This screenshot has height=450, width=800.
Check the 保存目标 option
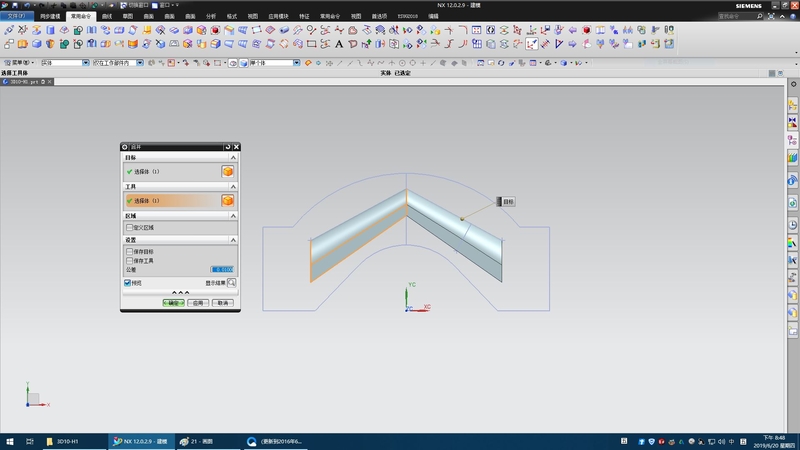point(128,251)
